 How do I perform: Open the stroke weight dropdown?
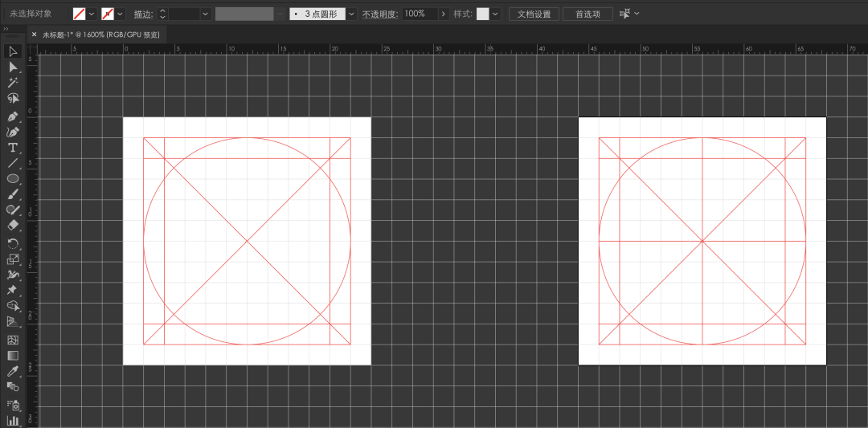pos(206,14)
